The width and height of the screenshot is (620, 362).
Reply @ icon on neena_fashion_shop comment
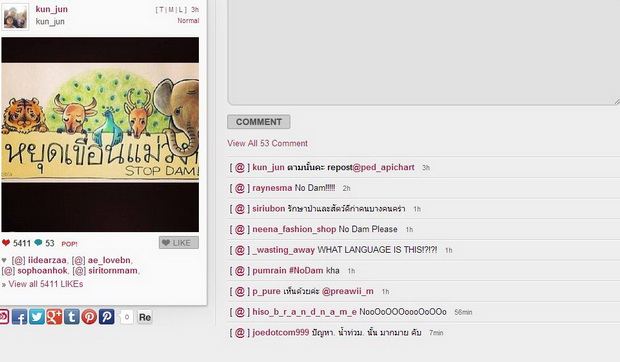point(240,229)
